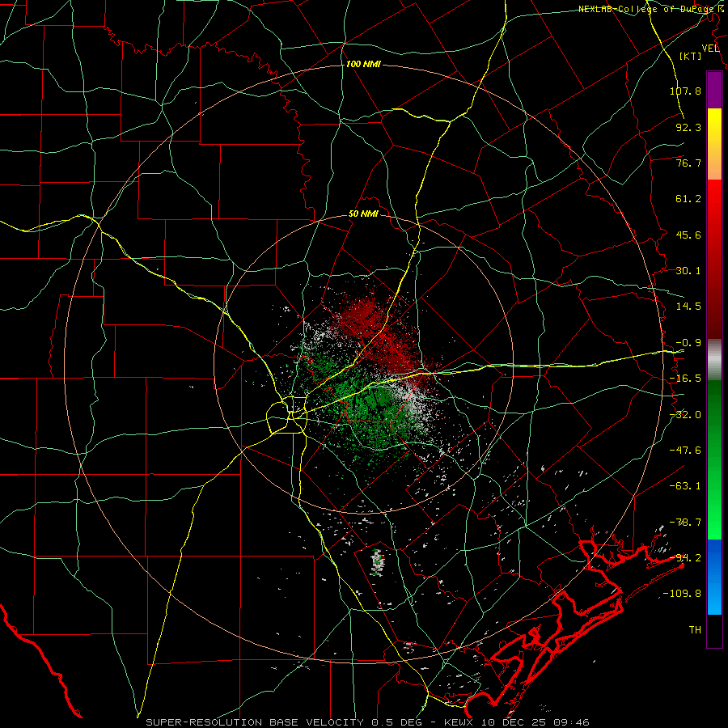Click the 14.5 value on velocity scale
Image resolution: width=728 pixels, height=728 pixels.
[x=688, y=307]
